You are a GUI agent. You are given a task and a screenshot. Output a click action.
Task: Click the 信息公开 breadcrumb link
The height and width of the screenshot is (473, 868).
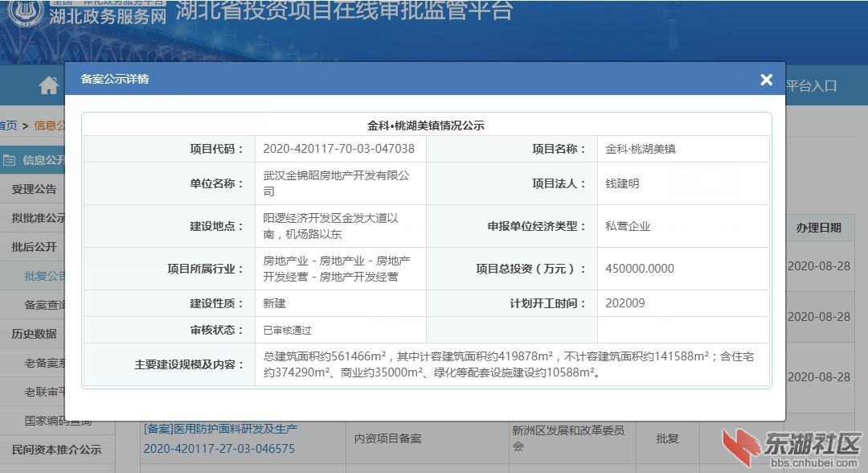point(50,125)
